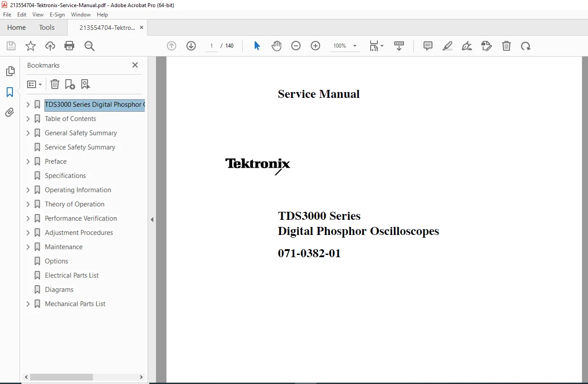Expand the Table of Contents bookmark
Image resolution: width=588 pixels, height=384 pixels.
28,119
